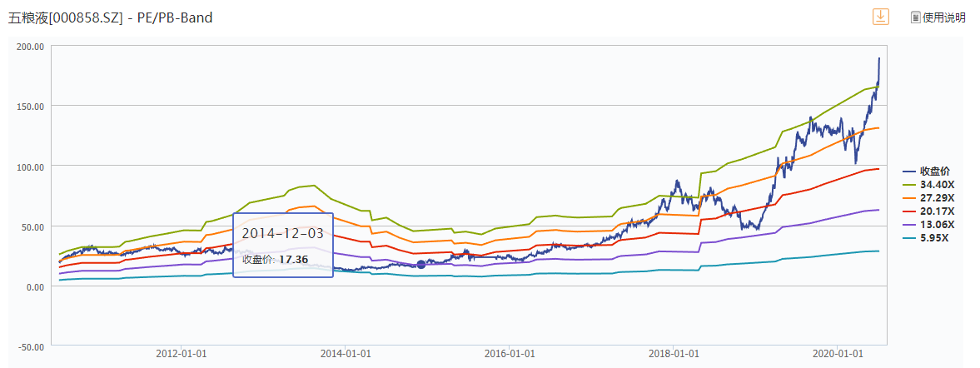Viewport: 980px width, 368px height.
Task: Hide the 34.40X band legend entry
Action: click(929, 185)
